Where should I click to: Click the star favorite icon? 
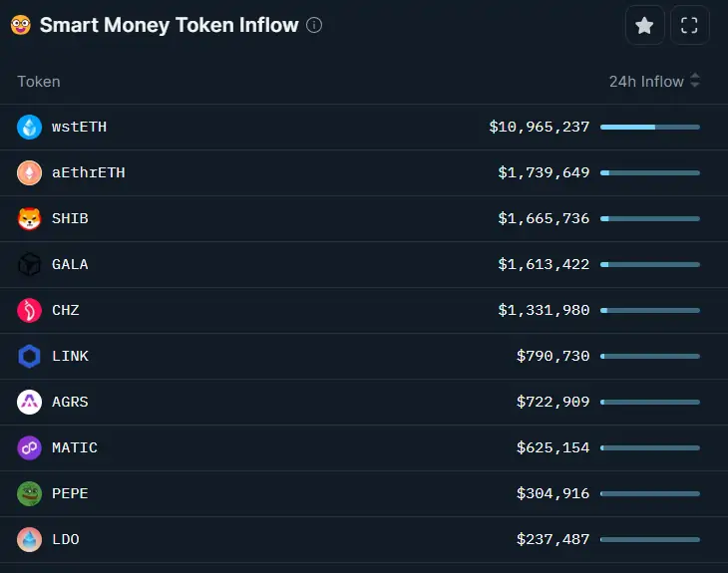click(644, 25)
